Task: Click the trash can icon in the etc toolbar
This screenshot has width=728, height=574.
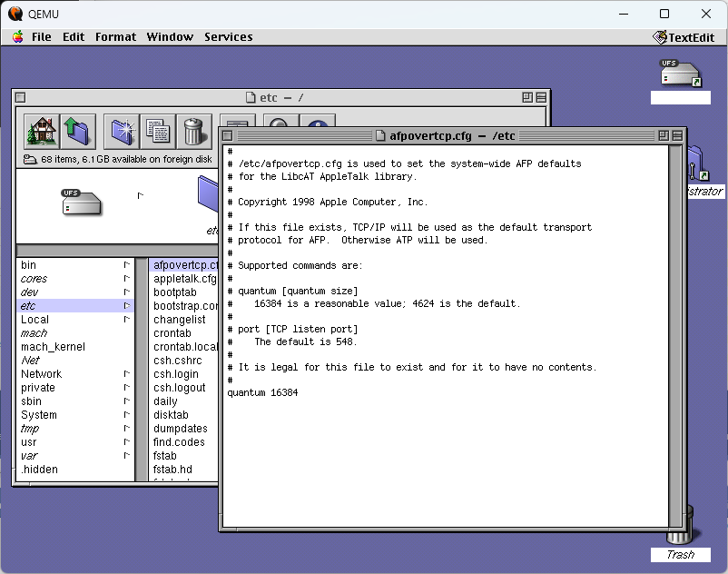Action: click(x=194, y=132)
